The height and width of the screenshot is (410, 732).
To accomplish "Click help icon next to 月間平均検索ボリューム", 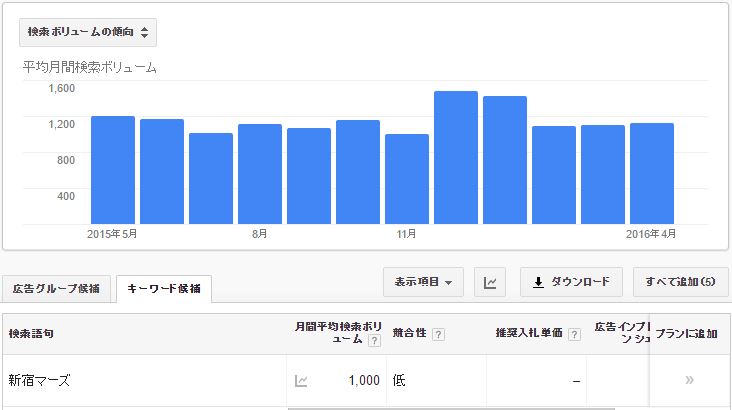I will coord(373,341).
